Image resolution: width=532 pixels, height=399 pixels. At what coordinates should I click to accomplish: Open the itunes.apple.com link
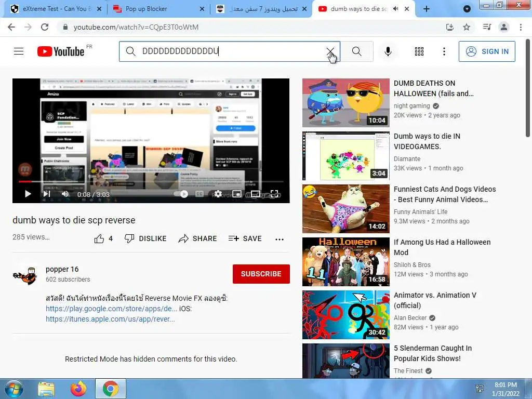[x=110, y=319]
